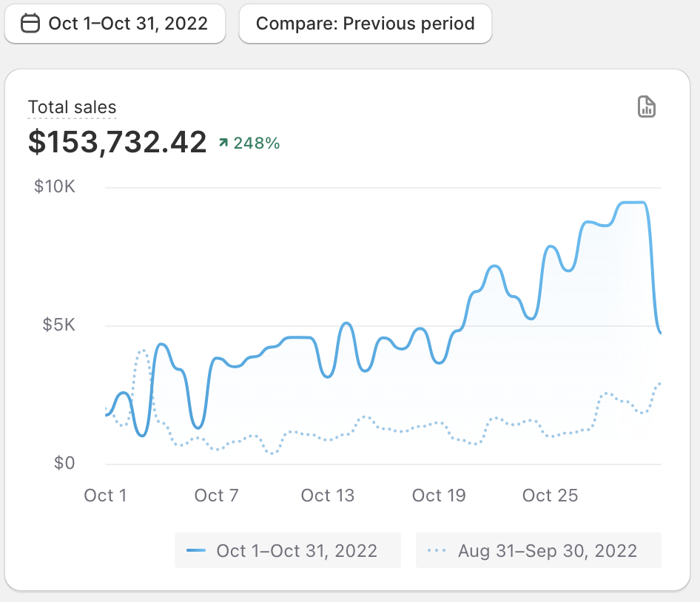Click the green upward arrow icon beside 248%
Viewport: 700px width, 602px height.
(x=223, y=142)
